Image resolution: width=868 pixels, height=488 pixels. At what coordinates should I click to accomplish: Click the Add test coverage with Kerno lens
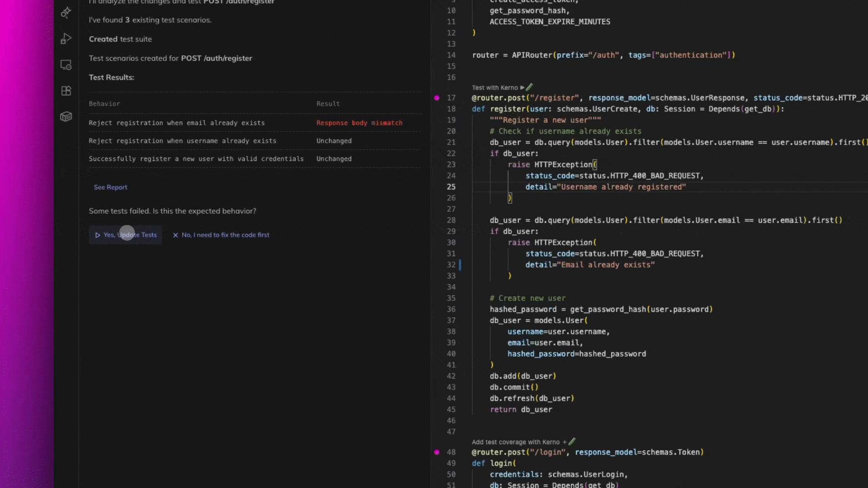(x=515, y=442)
